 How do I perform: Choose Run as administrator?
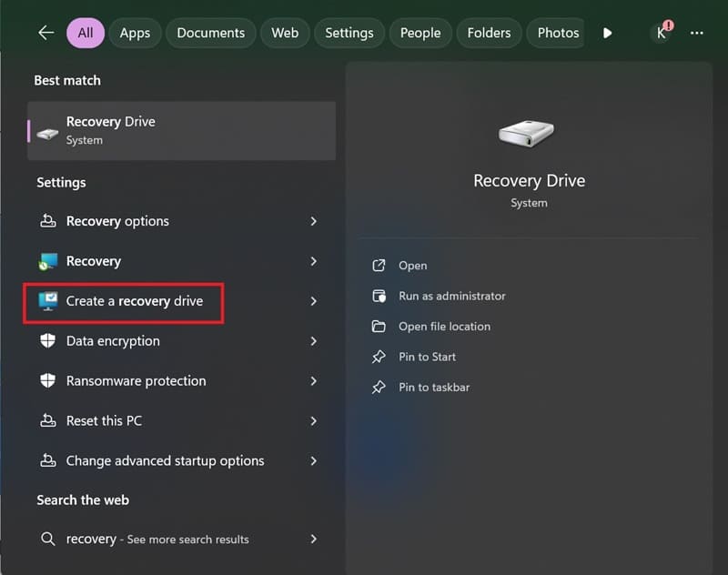click(x=451, y=296)
